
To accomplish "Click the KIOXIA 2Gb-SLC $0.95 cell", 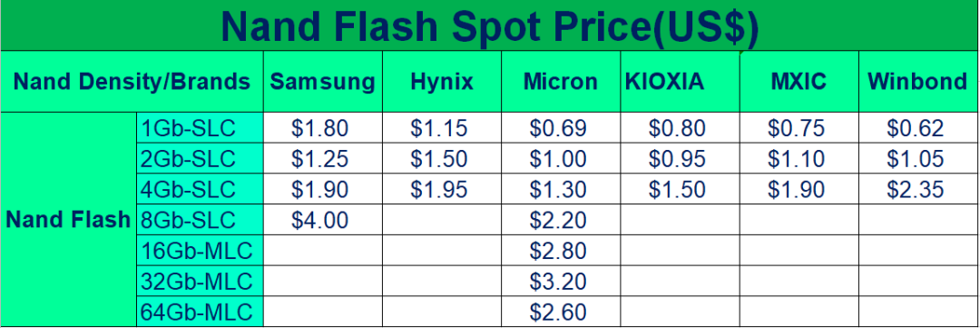I will 680,159.
